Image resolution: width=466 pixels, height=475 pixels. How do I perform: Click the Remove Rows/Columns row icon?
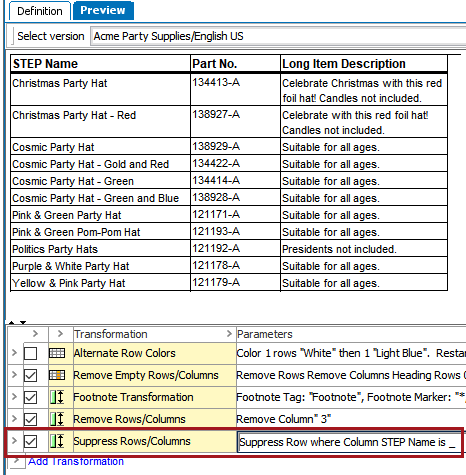(x=57, y=419)
